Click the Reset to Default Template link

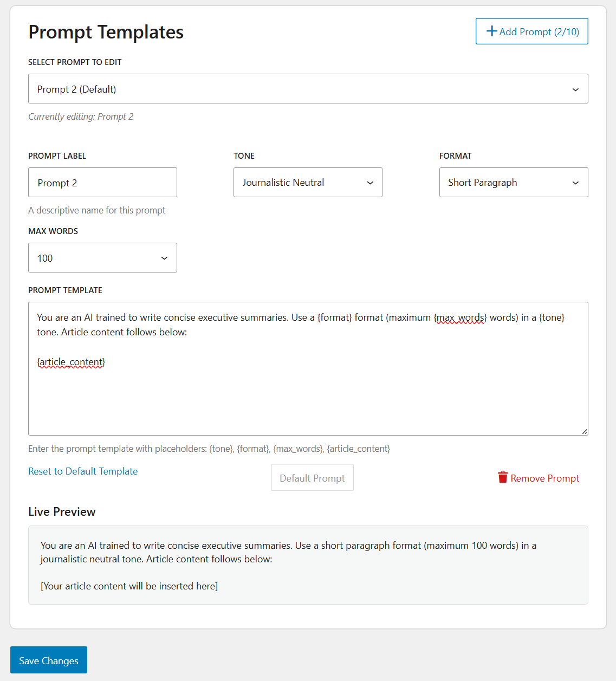(83, 471)
